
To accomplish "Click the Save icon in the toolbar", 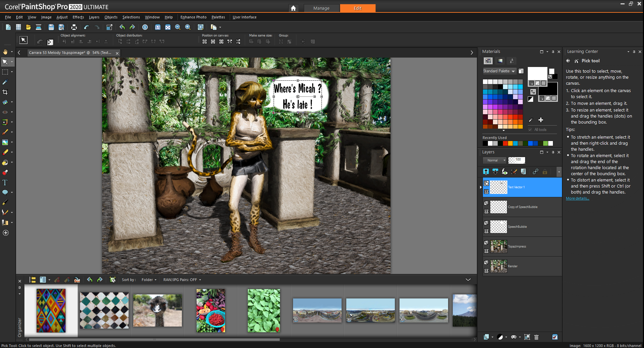I will [51, 27].
